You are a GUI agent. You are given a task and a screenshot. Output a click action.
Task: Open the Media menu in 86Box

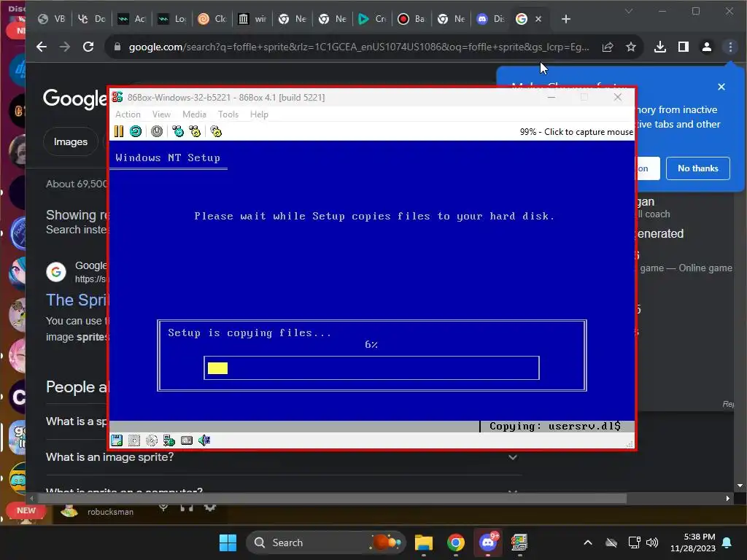click(194, 114)
